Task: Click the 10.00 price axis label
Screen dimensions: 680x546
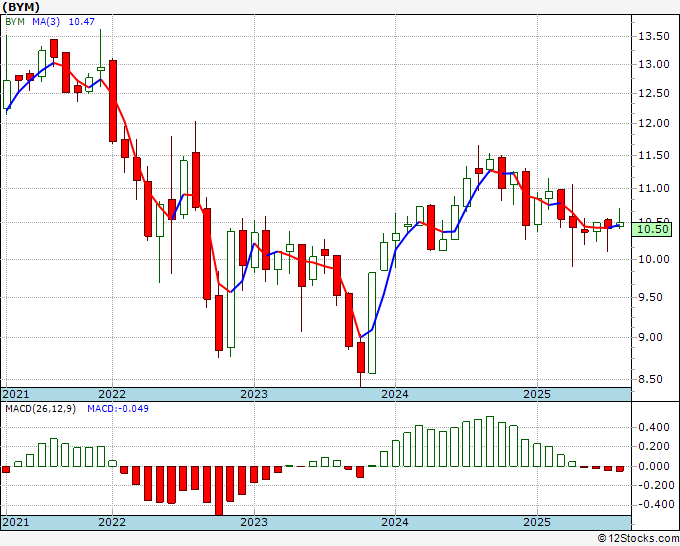Action: point(654,259)
